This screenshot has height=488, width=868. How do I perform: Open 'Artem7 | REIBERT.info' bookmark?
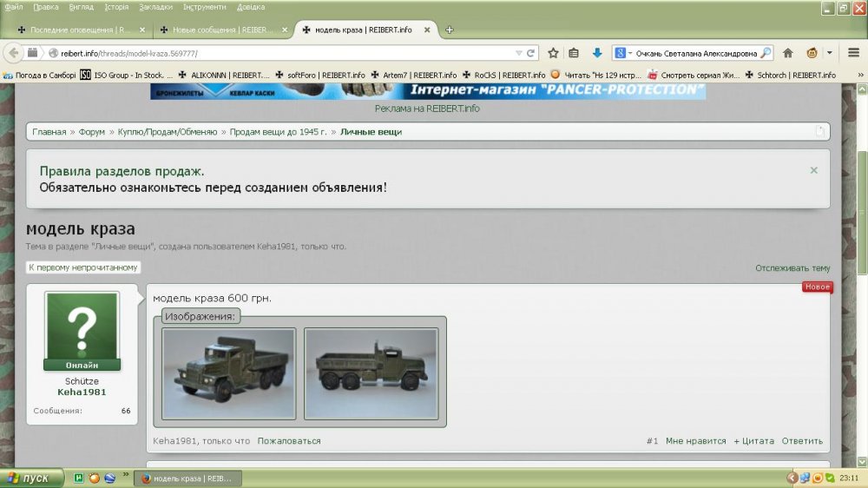coord(413,75)
